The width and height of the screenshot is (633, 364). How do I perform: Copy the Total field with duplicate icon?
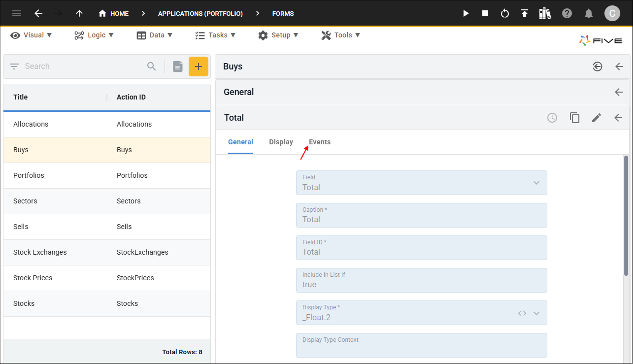pos(574,118)
